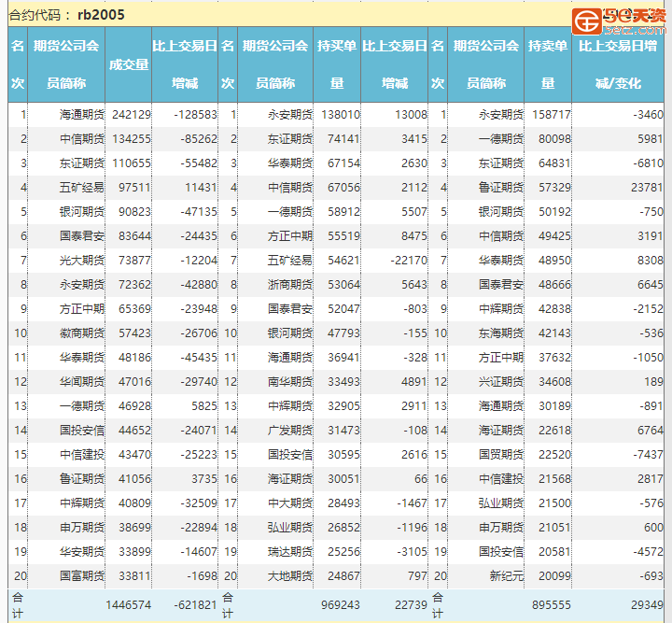This screenshot has width=672, height=623.
Task: Select 海通期货 in the trading volume ranking
Action: pyautogui.click(x=82, y=115)
